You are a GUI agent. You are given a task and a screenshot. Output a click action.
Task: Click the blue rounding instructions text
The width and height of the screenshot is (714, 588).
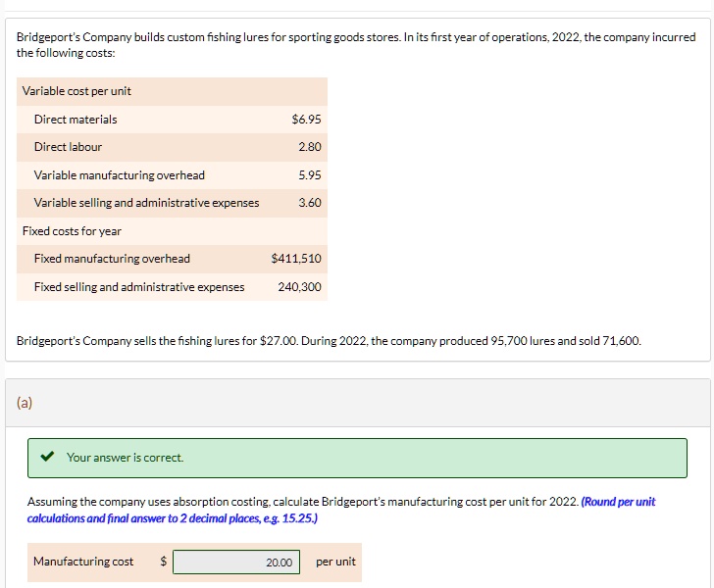[x=341, y=511]
